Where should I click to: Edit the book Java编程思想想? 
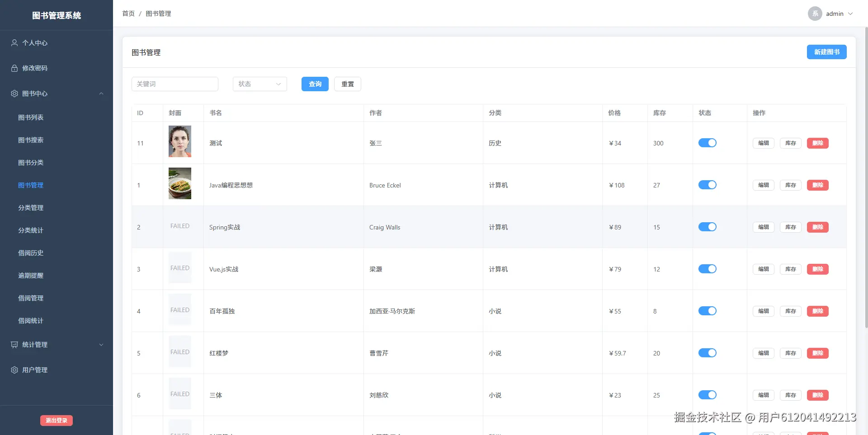click(764, 185)
